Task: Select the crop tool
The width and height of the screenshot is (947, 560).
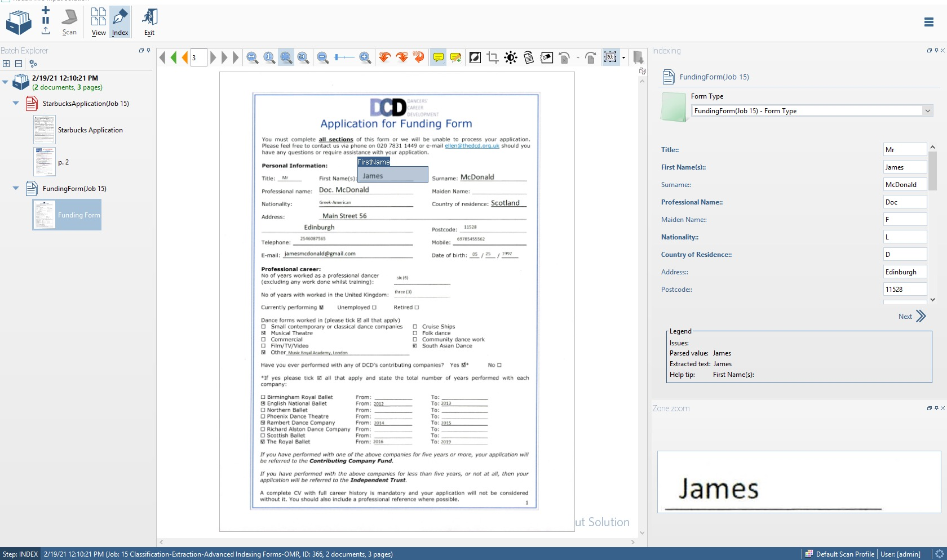Action: (x=493, y=57)
